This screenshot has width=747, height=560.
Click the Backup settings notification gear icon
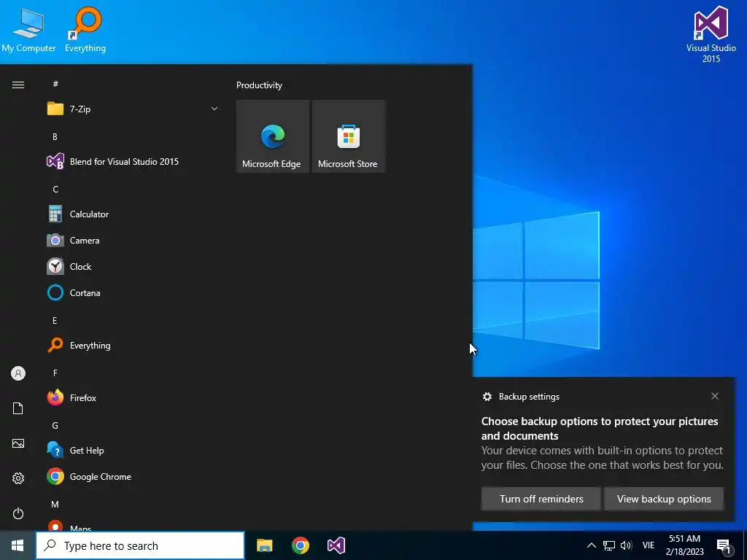(x=487, y=397)
